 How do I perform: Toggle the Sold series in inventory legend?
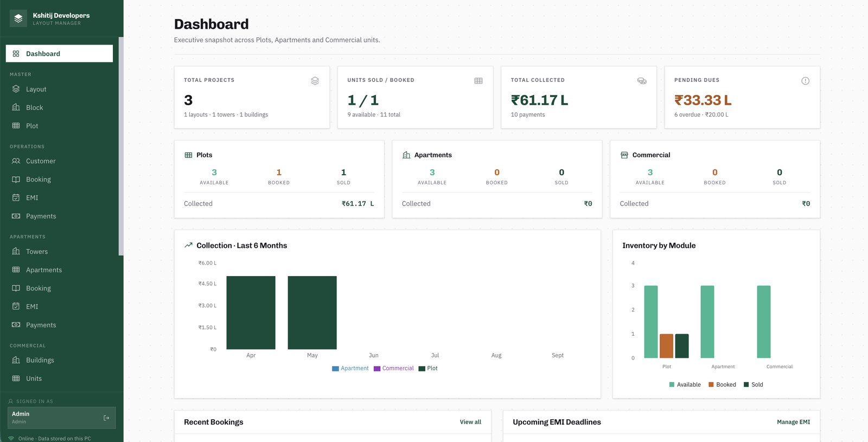(x=754, y=385)
